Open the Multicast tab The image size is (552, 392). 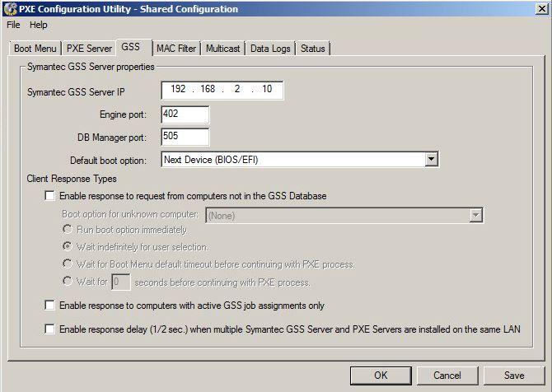222,49
